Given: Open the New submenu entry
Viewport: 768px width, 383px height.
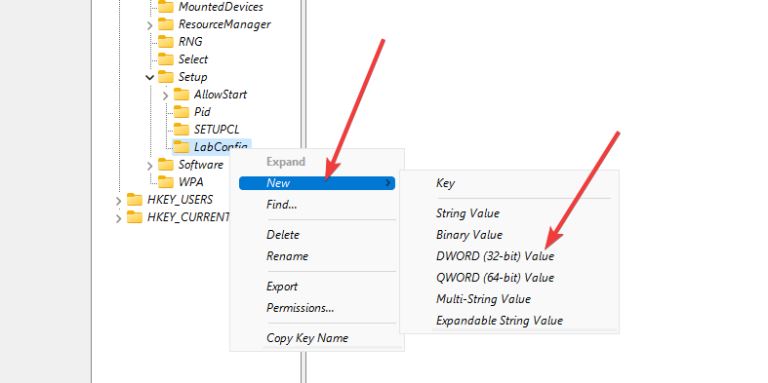Looking at the screenshot, I should tap(317, 183).
